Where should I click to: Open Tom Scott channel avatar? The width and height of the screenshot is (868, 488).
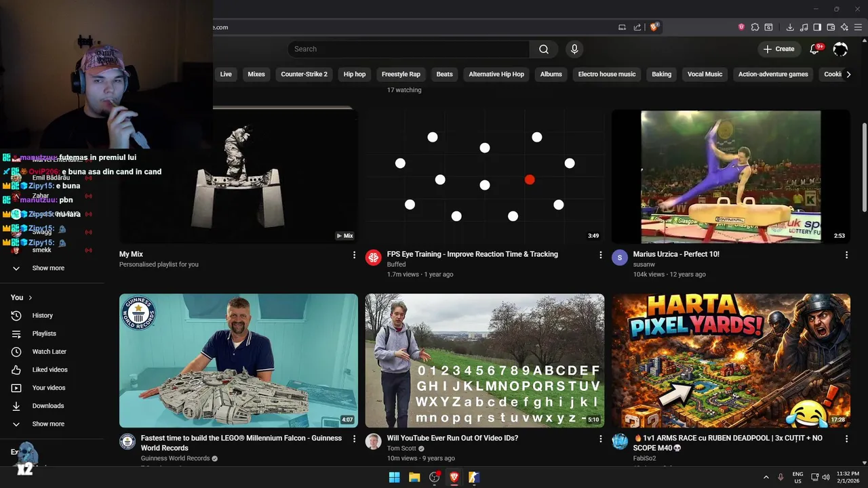[x=373, y=441]
